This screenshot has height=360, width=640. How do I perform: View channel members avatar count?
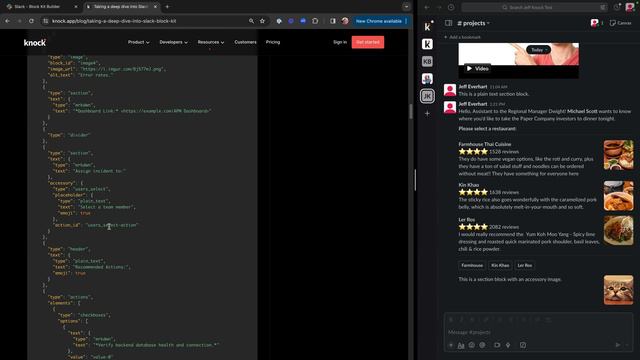(597, 23)
